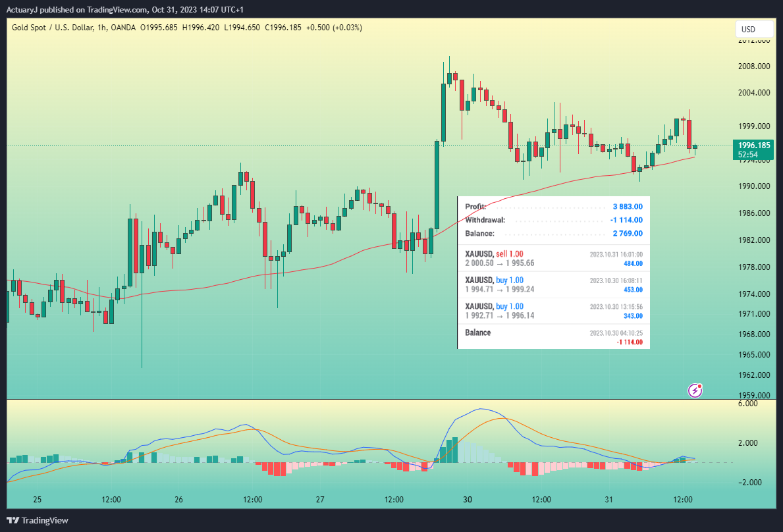Click the date label 25 on time axis
Image resolution: width=783 pixels, height=532 pixels.
click(38, 499)
